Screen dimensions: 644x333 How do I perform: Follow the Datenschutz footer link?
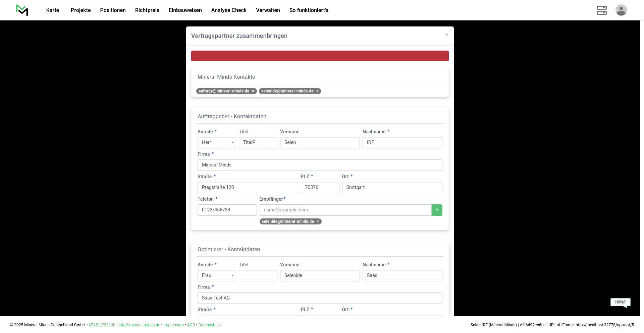[x=209, y=325]
